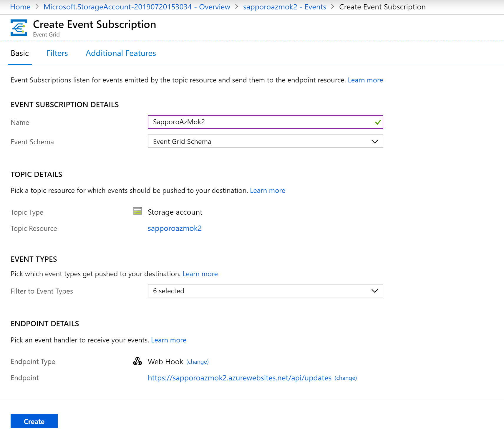Click the Event Grid icon in the page header
This screenshot has height=434, width=504.
point(18,28)
